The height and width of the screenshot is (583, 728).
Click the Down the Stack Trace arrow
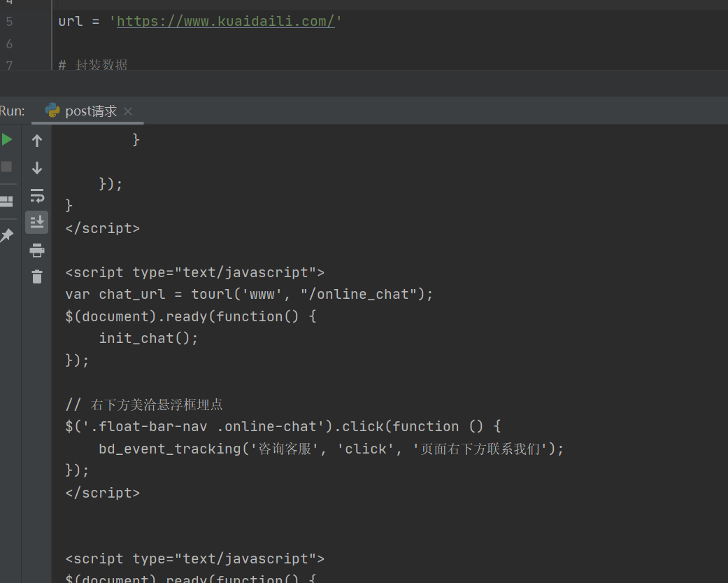(x=37, y=168)
